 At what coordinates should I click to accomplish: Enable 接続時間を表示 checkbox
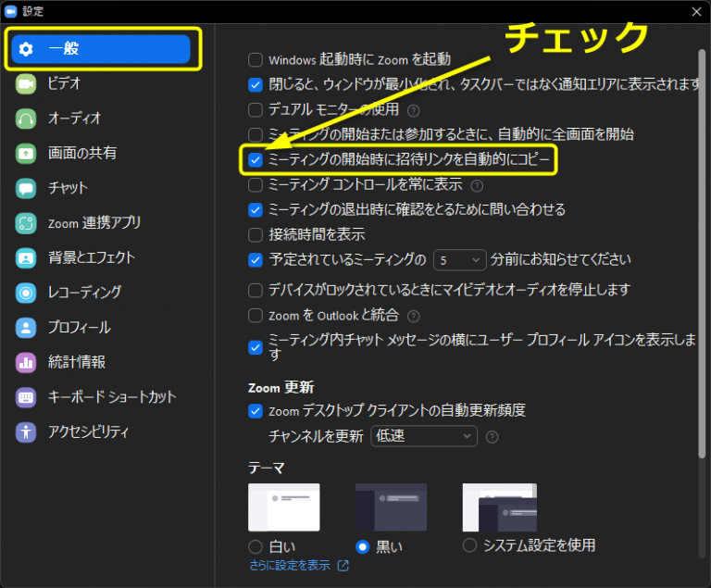tap(256, 235)
